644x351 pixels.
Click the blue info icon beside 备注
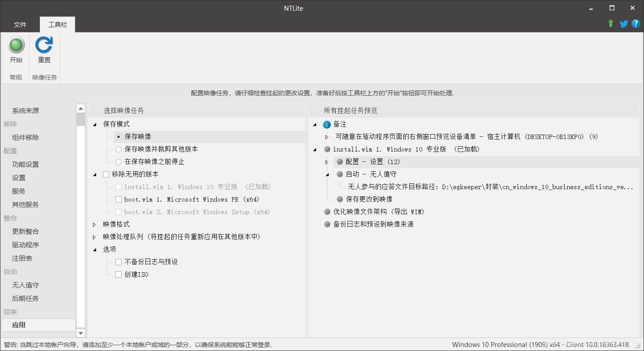coord(327,124)
